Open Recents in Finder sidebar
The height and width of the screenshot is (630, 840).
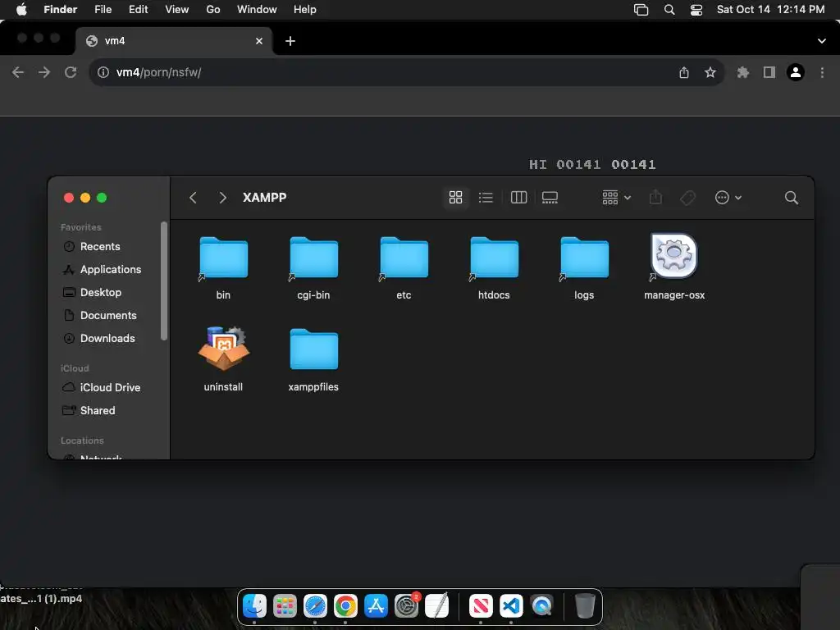99,246
